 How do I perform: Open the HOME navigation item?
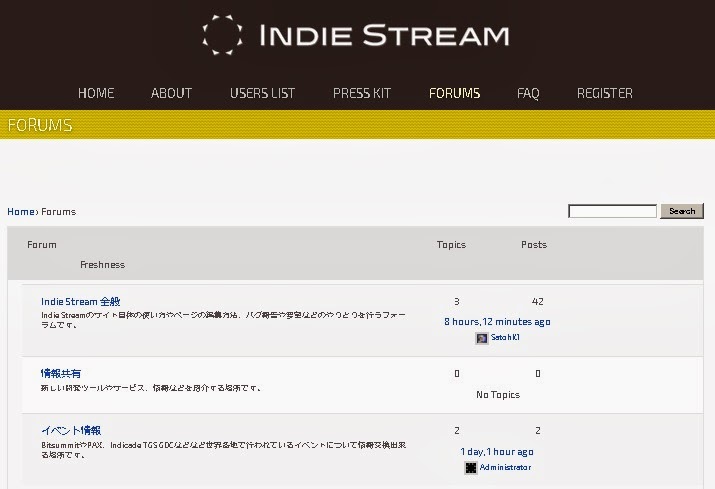click(96, 93)
